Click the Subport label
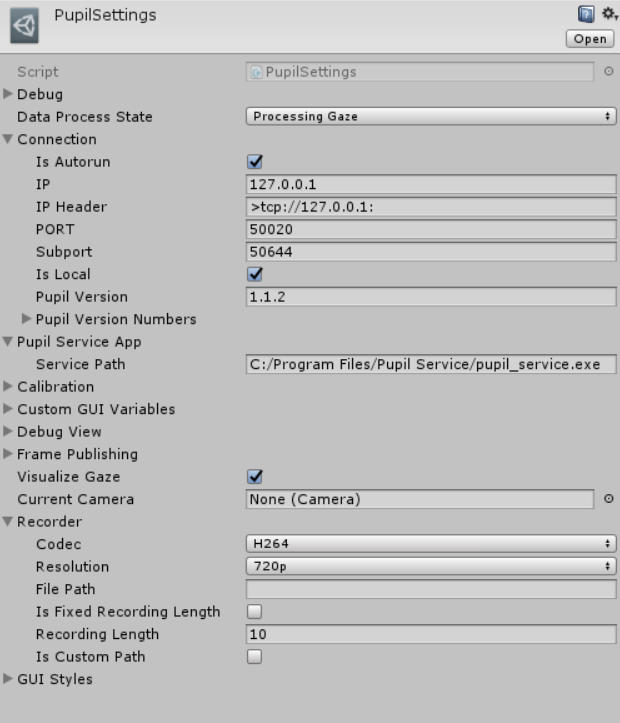 pyautogui.click(x=64, y=252)
